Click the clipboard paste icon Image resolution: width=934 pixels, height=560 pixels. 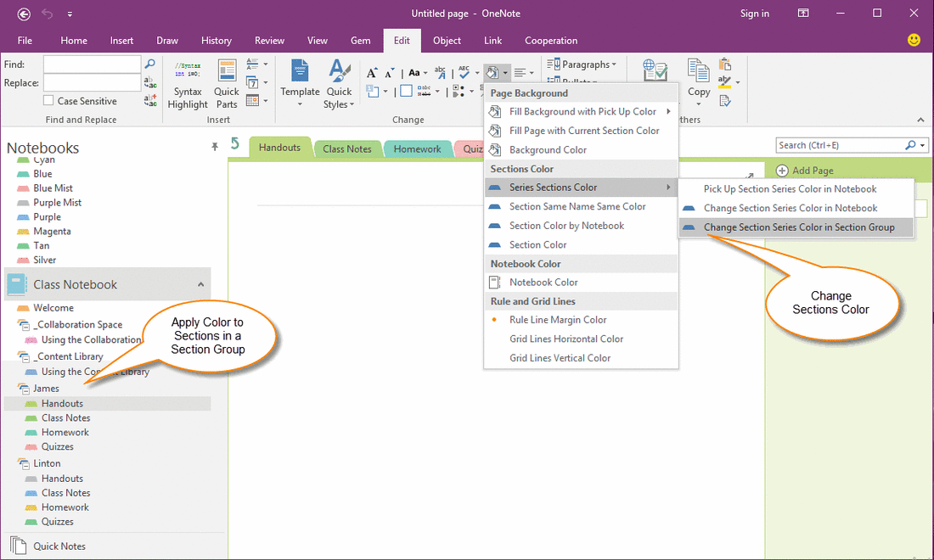[x=725, y=64]
